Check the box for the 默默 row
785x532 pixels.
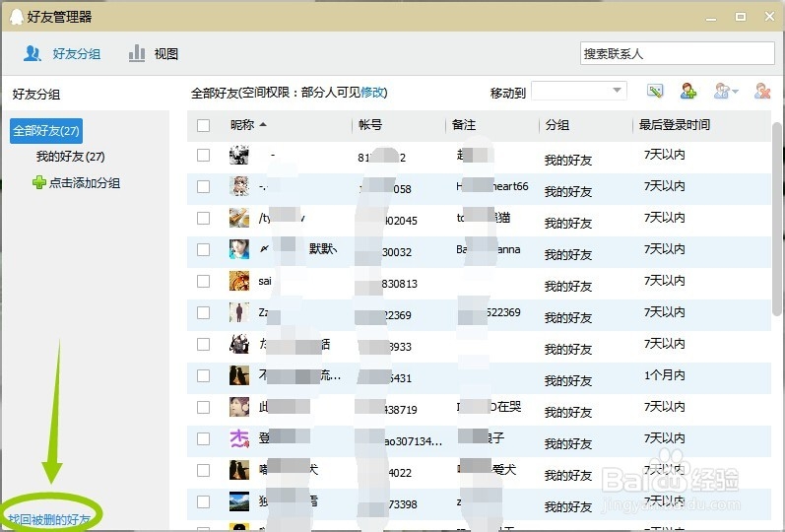tap(203, 249)
